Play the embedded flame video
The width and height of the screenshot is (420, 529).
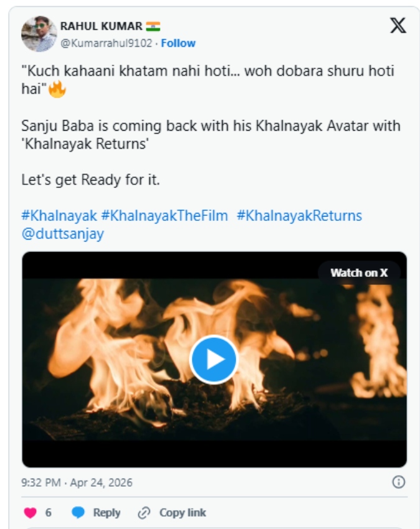[x=213, y=359]
